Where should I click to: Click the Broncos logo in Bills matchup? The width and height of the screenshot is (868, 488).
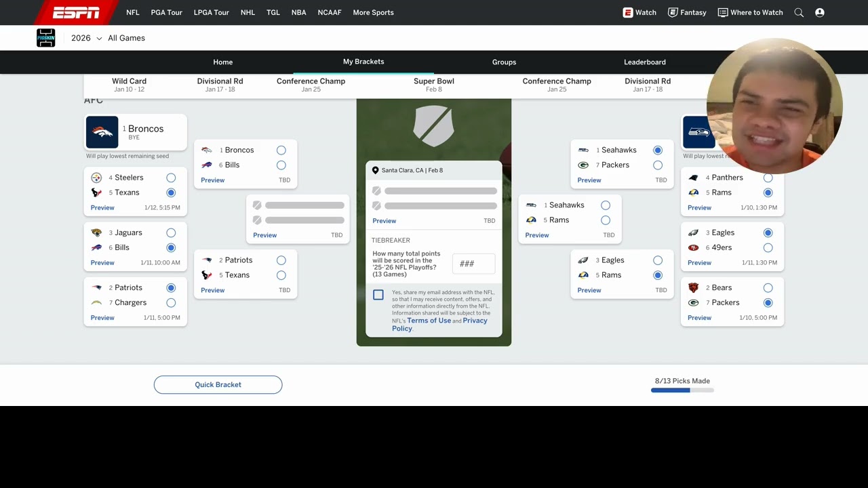(x=207, y=150)
